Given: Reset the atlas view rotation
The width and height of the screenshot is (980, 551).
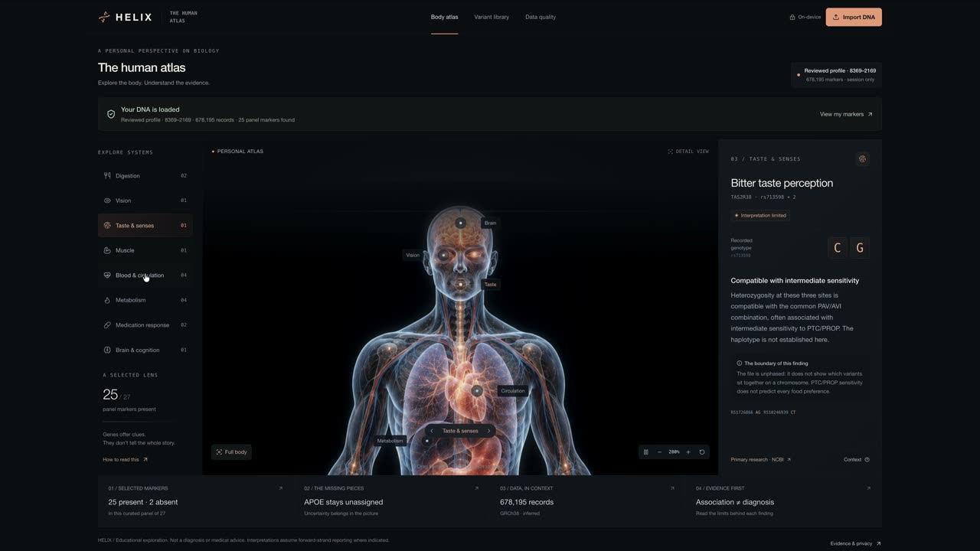Looking at the screenshot, I should pos(701,452).
